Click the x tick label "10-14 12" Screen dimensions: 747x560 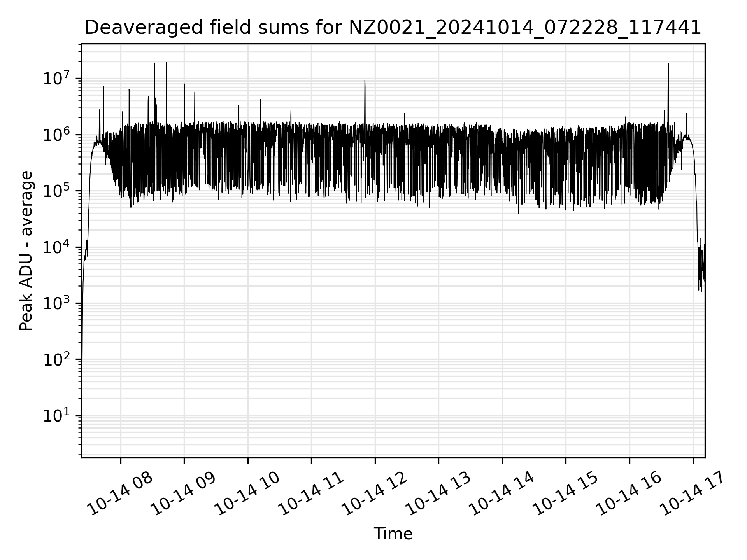[374, 493]
